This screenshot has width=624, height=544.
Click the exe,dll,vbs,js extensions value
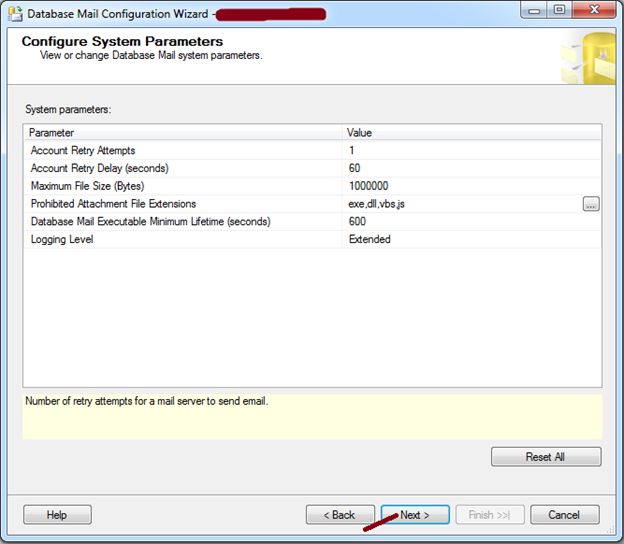tap(376, 204)
